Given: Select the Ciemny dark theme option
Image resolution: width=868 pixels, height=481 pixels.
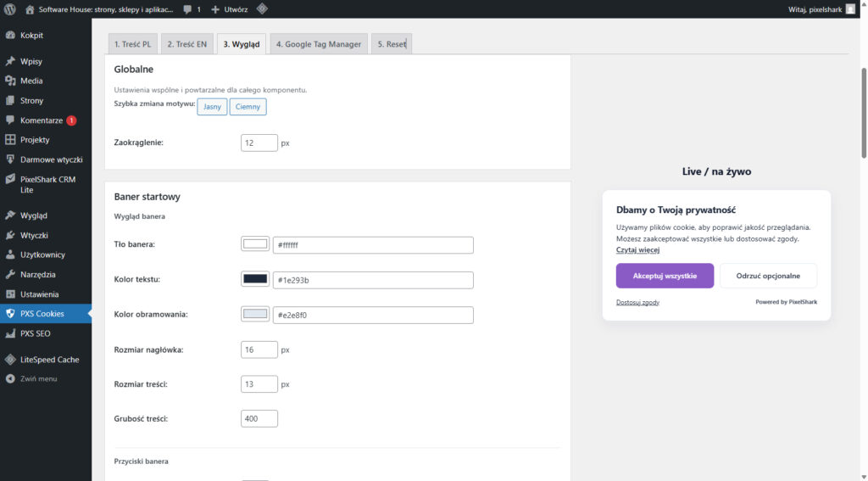Looking at the screenshot, I should pyautogui.click(x=248, y=107).
